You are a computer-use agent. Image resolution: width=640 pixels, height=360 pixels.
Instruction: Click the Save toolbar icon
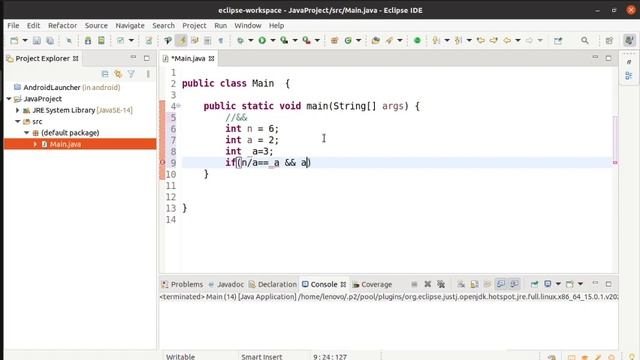pos(37,40)
